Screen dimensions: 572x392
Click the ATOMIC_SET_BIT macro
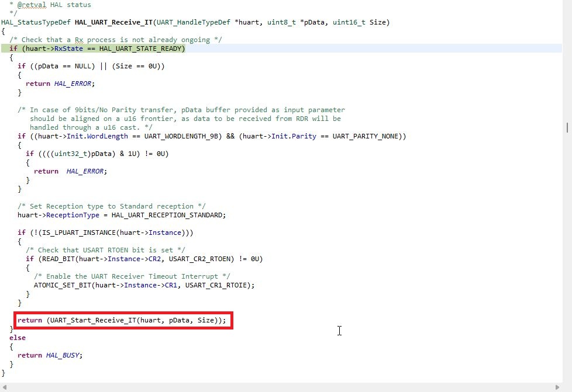(63, 285)
